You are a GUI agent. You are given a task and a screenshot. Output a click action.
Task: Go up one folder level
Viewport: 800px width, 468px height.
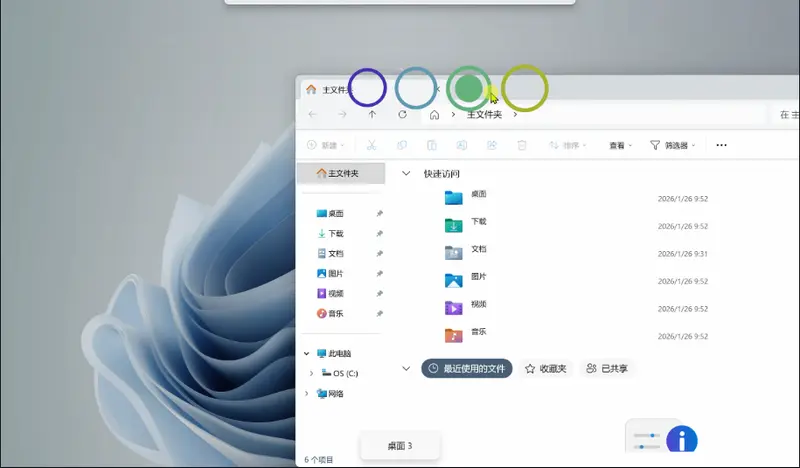click(372, 114)
